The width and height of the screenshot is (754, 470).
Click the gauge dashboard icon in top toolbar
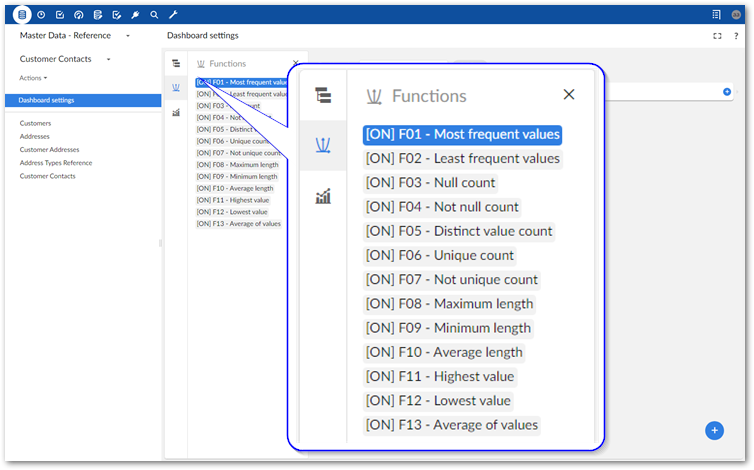pos(78,15)
